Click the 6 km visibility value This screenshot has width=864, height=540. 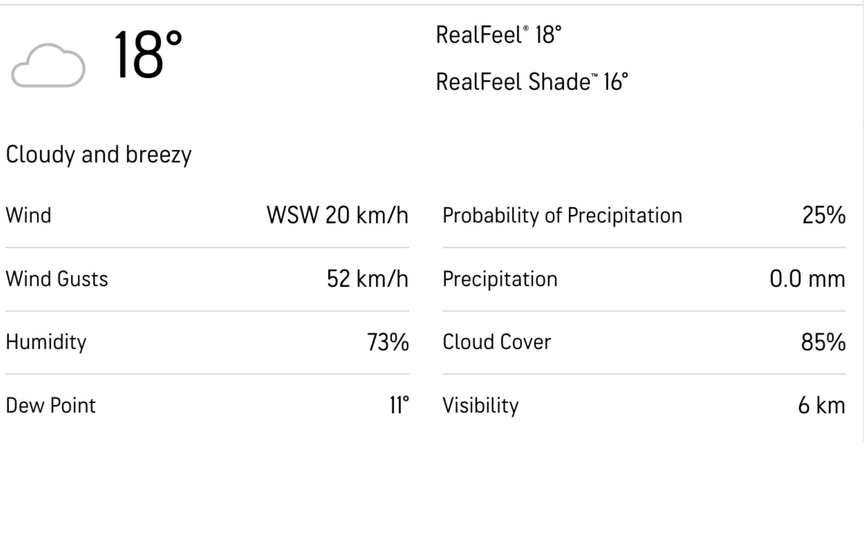click(x=821, y=405)
